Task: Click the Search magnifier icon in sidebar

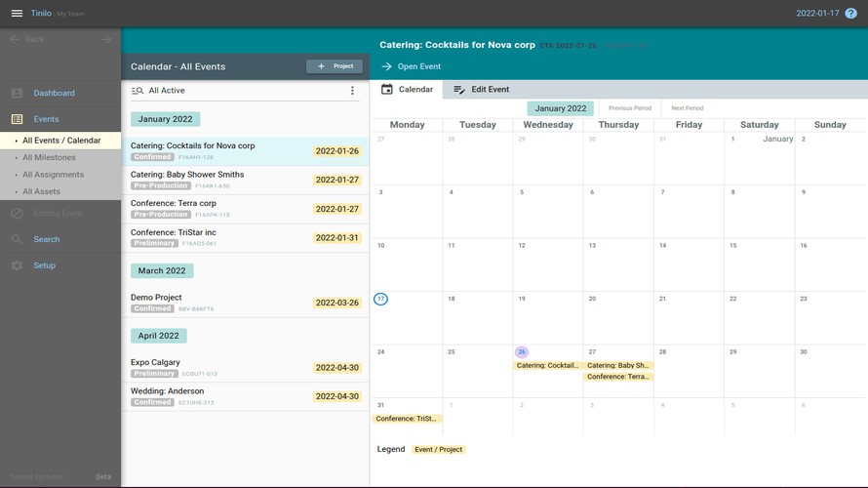Action: click(x=18, y=239)
